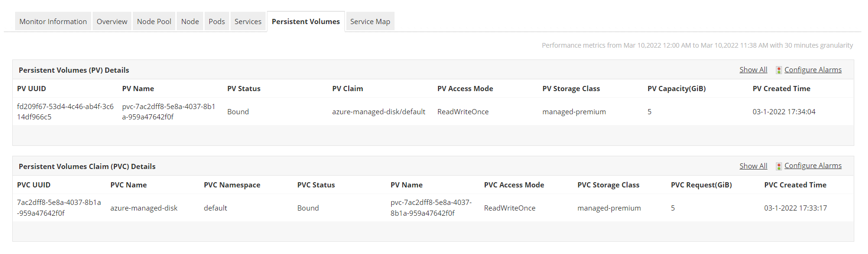Select the azure-managed-disk PVC name cell
Image resolution: width=868 pixels, height=254 pixels.
(x=144, y=208)
